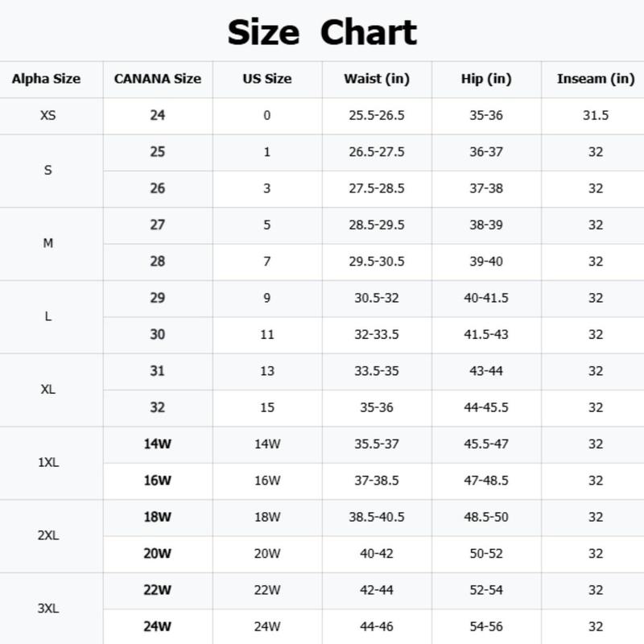The height and width of the screenshot is (644, 644).
Task: Select the M alpha size cell
Action: point(48,243)
